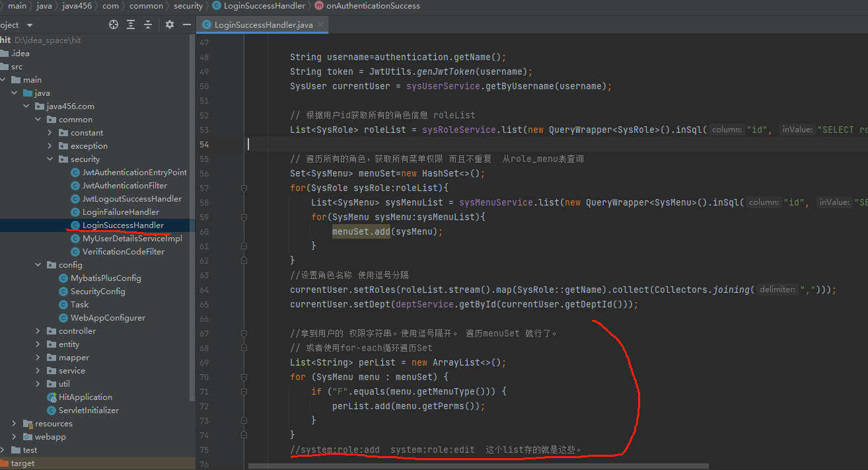Collapse the security folder in project tree
This screenshot has height=470, width=868.
(50, 159)
